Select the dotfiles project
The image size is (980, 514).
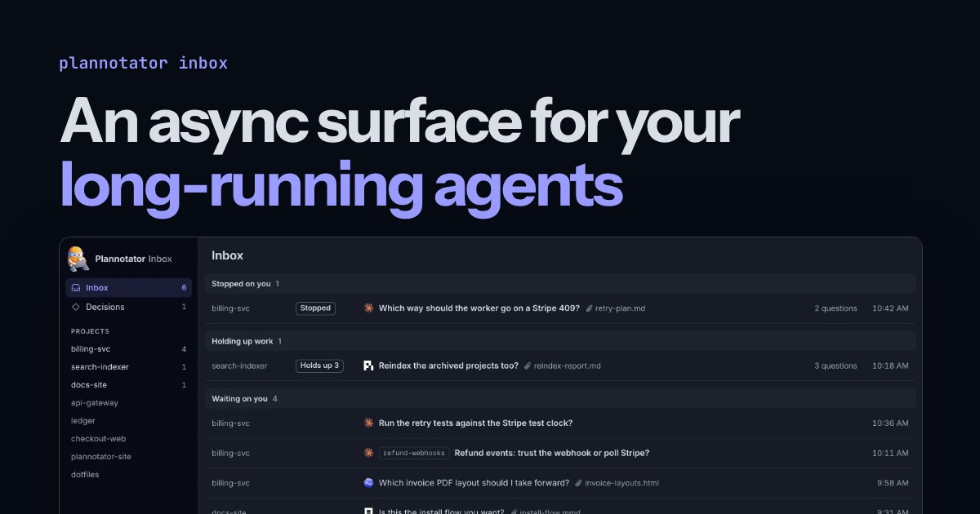point(87,475)
